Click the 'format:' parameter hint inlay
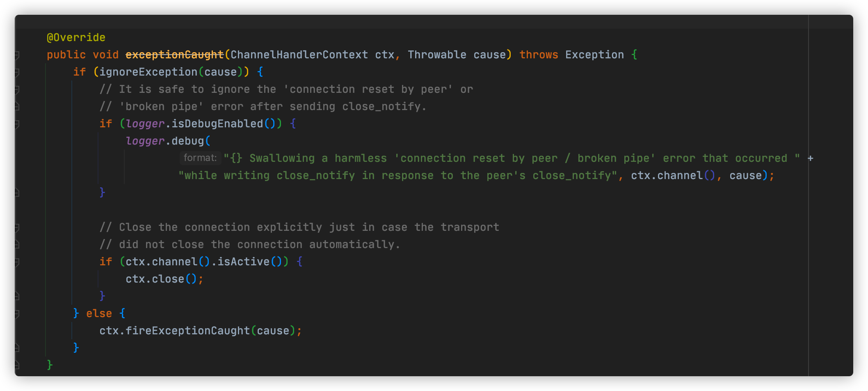The width and height of the screenshot is (868, 391). (x=200, y=158)
